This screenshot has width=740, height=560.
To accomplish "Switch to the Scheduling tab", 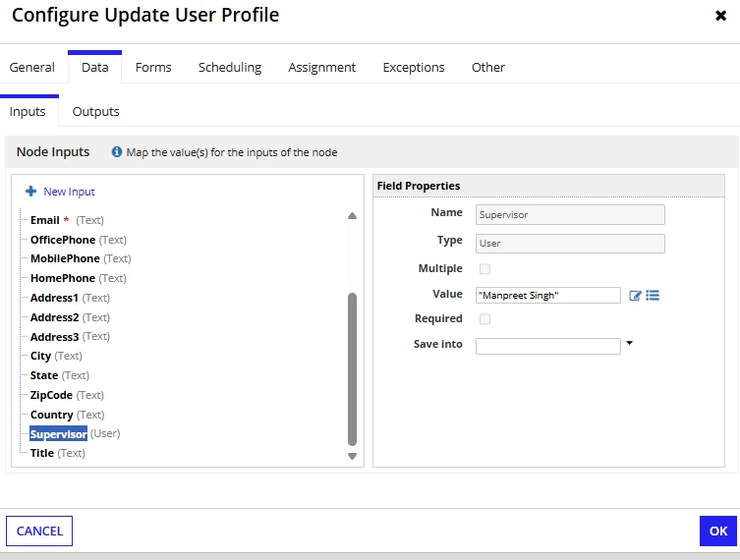I will pyautogui.click(x=230, y=68).
